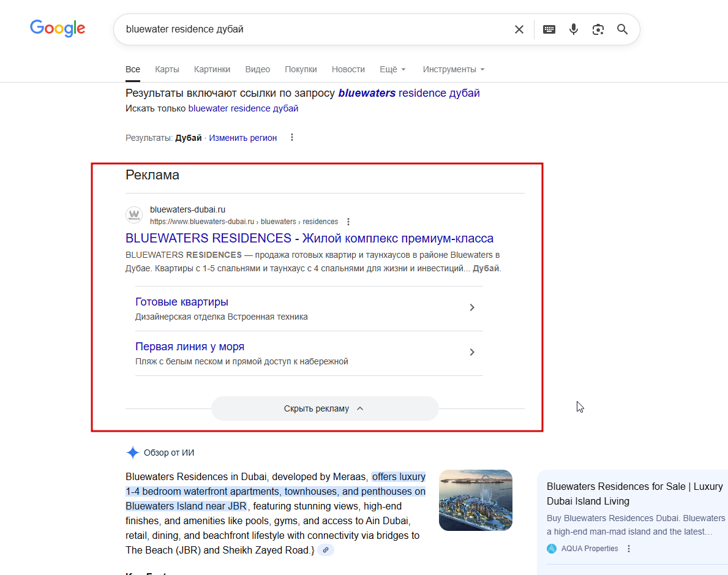
Task: Switch to the Новости tab
Action: 348,69
